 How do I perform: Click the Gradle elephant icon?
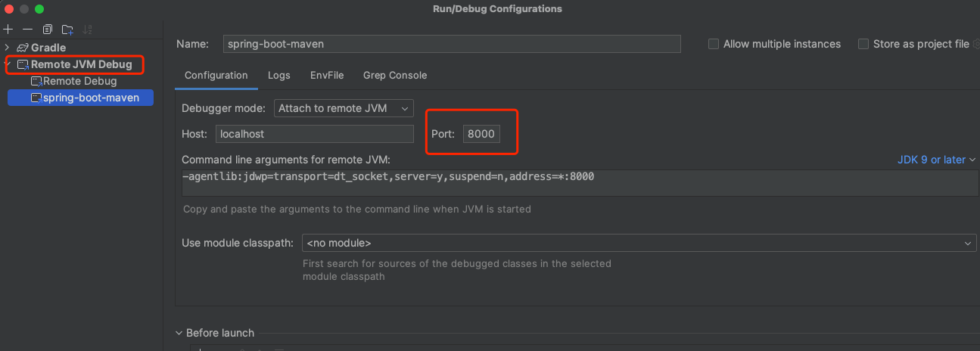(23, 48)
